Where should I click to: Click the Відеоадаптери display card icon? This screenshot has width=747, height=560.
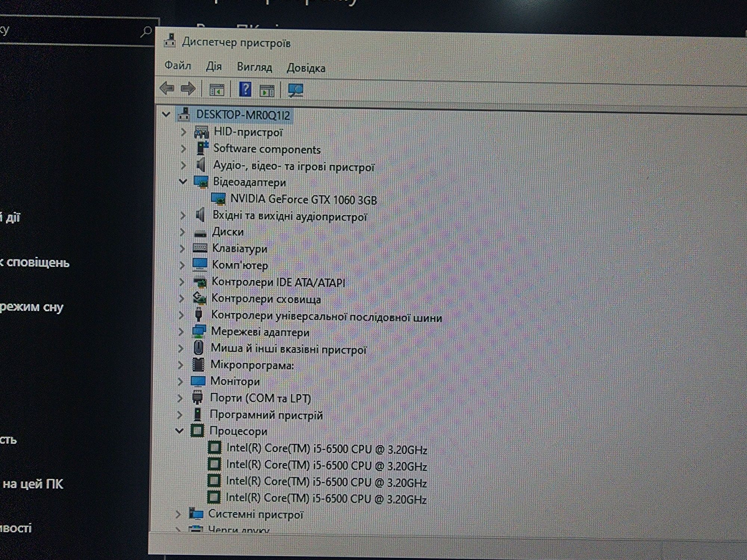(201, 182)
